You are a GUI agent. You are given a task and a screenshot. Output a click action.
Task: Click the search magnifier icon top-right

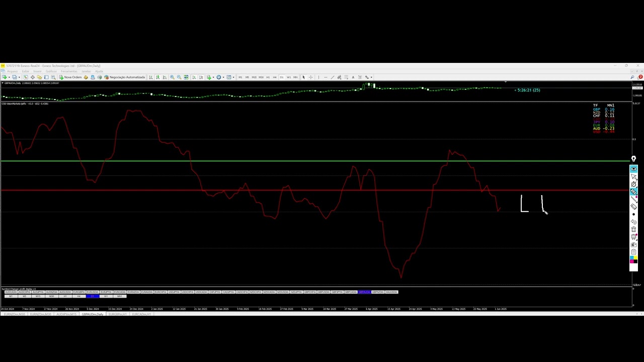(x=632, y=77)
